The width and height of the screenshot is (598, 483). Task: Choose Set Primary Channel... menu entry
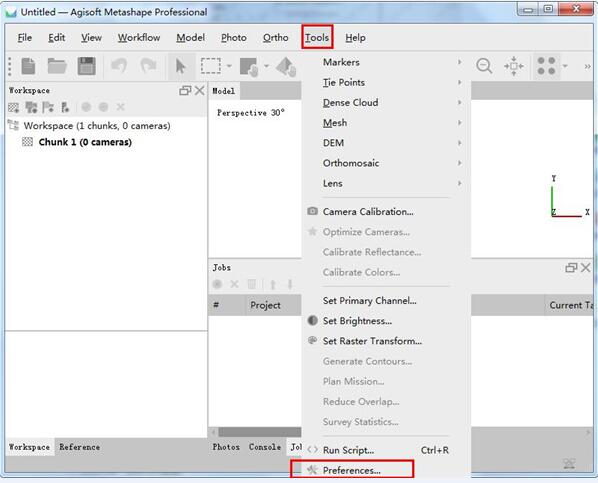[x=385, y=301]
